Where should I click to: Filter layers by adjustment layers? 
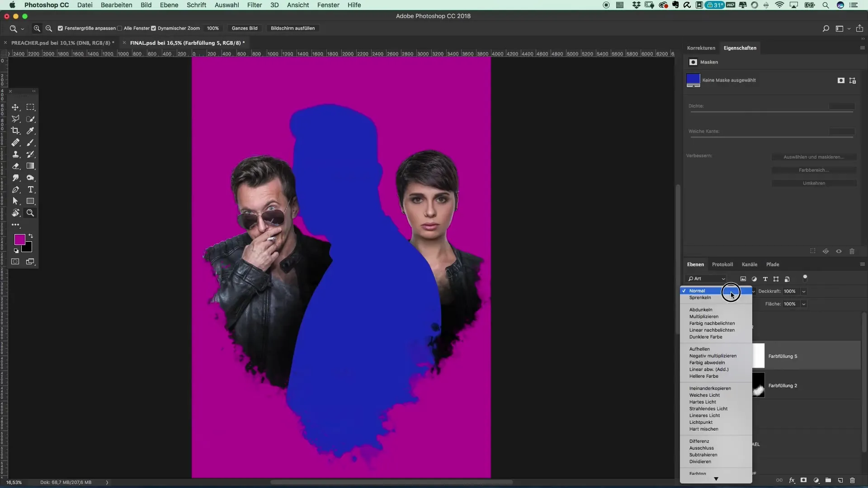[x=754, y=279]
